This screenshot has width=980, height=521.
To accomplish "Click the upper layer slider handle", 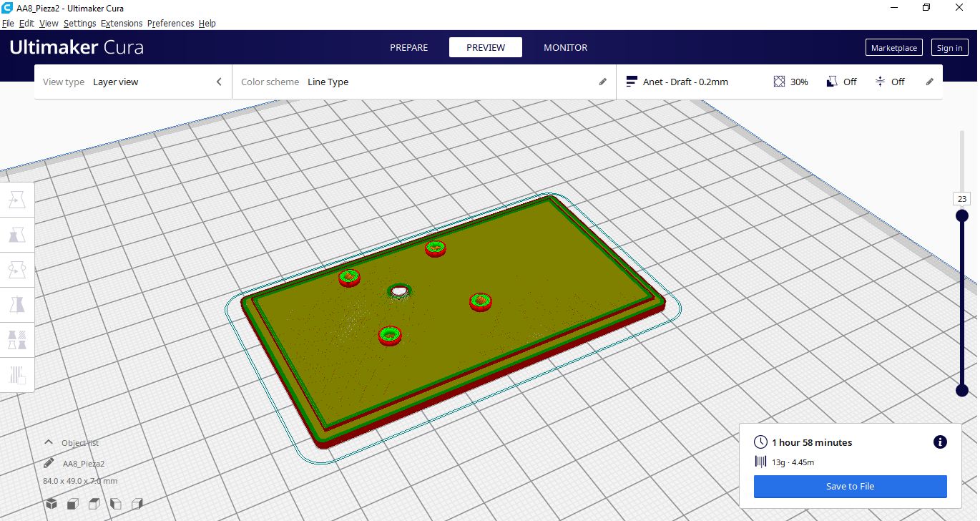I will (962, 215).
